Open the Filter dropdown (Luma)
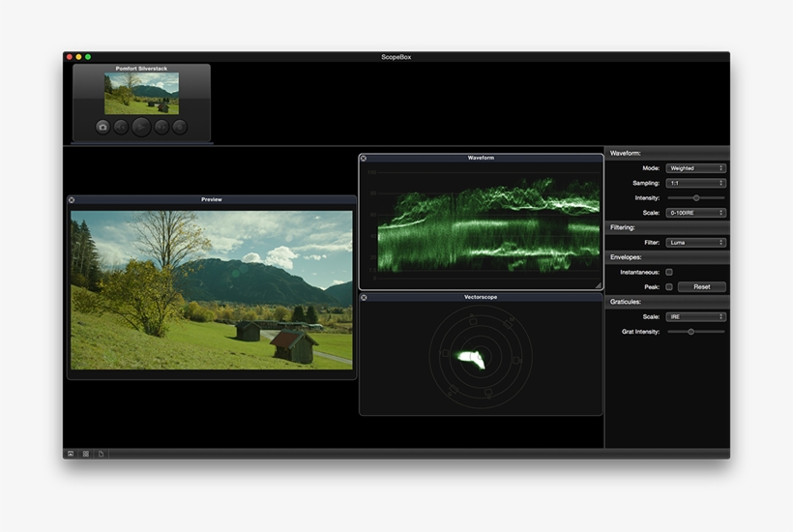The image size is (793, 532). click(696, 243)
